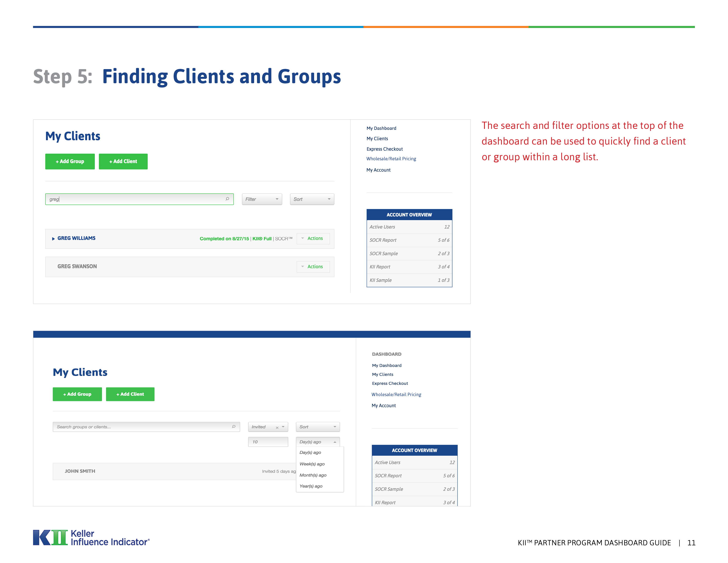Click the JOHN SMITH client row
728x563 pixels.
click(174, 471)
